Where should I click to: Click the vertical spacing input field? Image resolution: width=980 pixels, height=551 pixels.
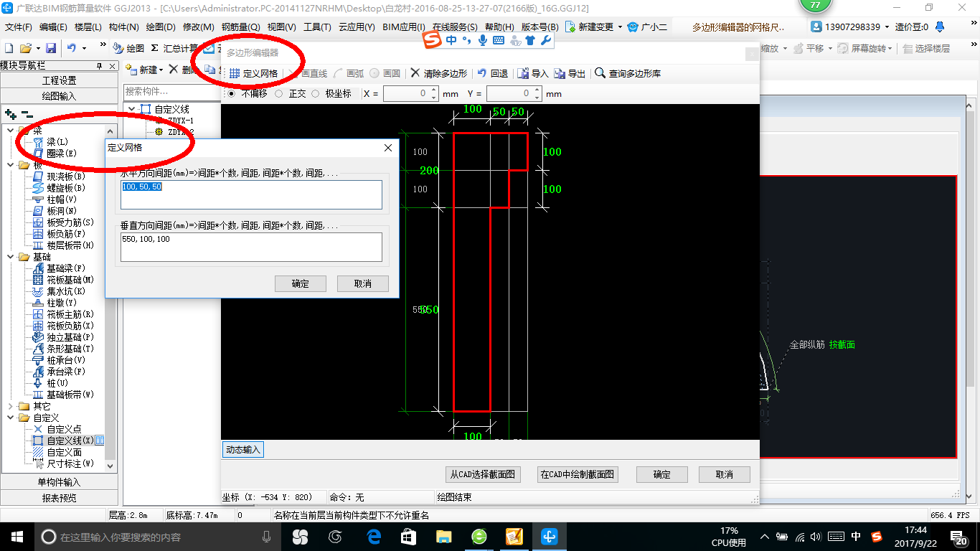[252, 247]
